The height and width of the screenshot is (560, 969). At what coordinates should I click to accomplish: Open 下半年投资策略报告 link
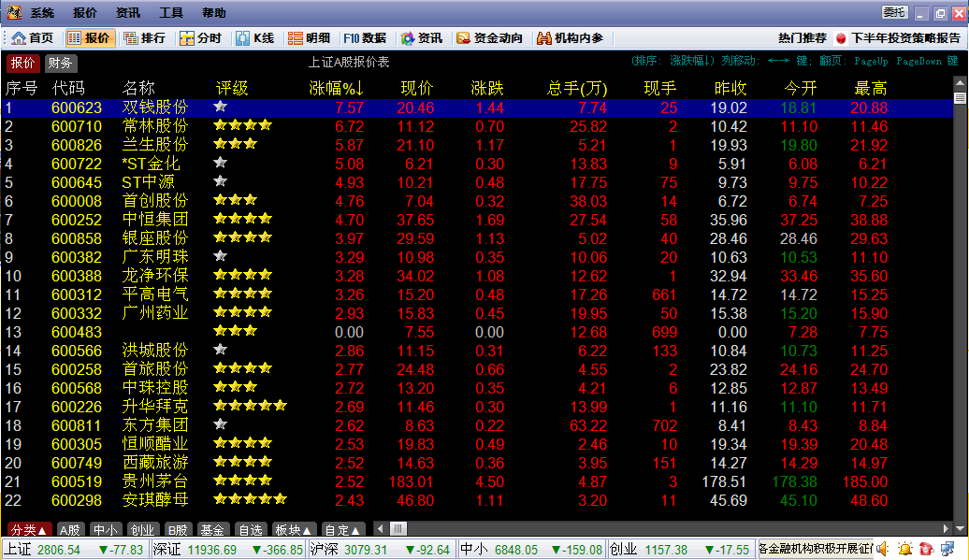(906, 38)
